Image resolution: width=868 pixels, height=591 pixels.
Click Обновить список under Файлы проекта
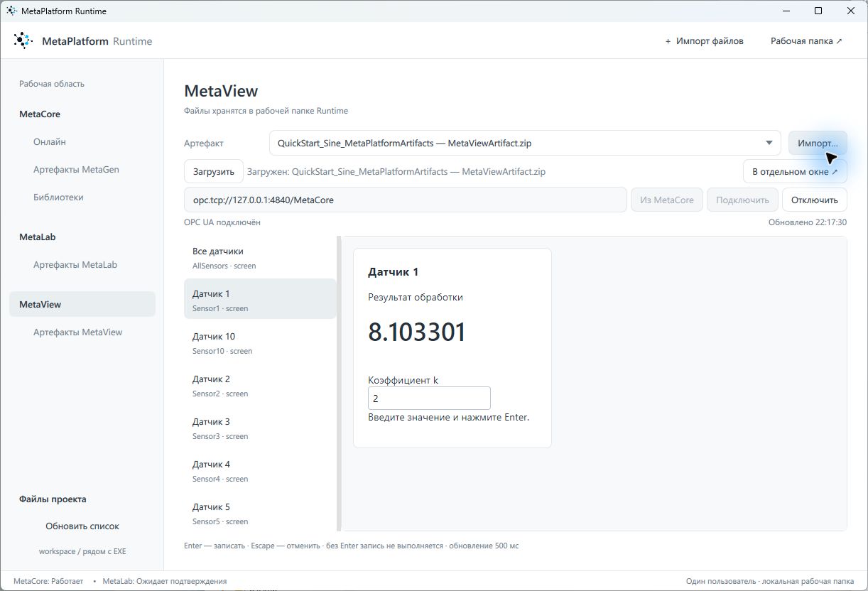[x=82, y=526]
